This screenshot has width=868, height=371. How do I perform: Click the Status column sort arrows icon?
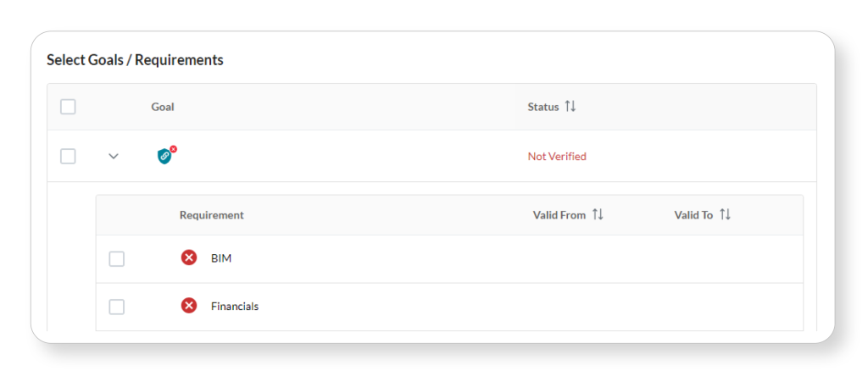570,107
